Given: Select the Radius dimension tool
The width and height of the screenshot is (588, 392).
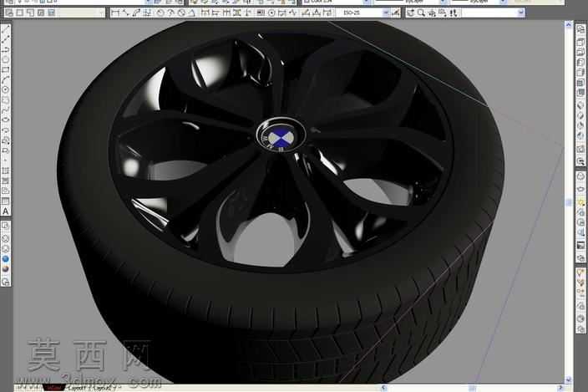Looking at the screenshot, I should click(x=160, y=13).
